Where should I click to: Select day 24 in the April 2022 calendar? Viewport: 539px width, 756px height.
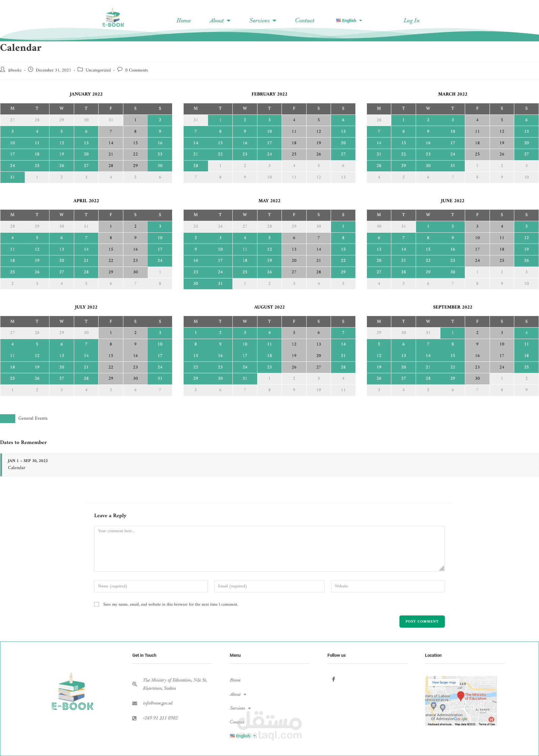[x=160, y=260]
